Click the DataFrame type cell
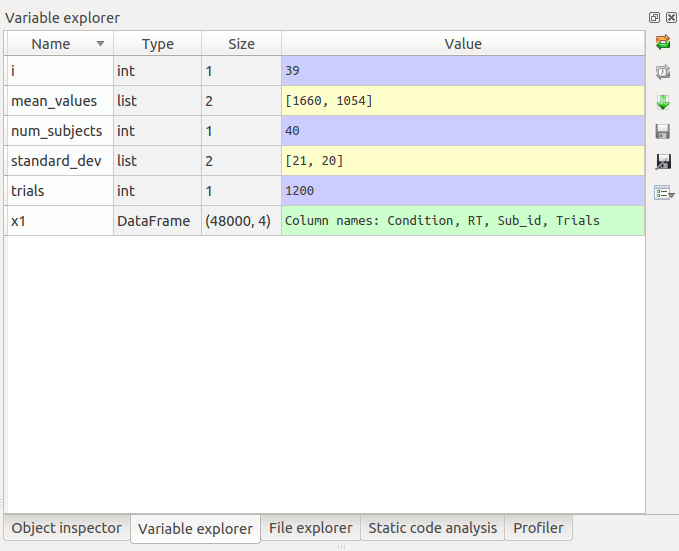Screen dimensions: 679x551 tap(158, 221)
